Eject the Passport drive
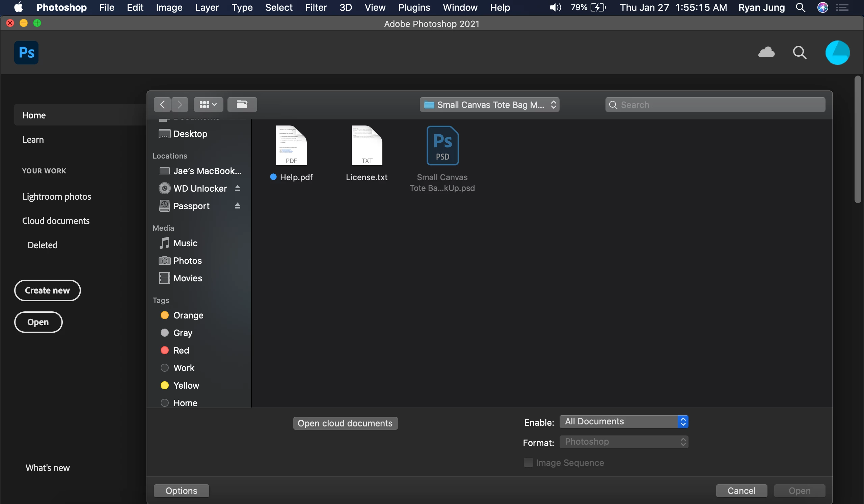This screenshot has height=504, width=864. pyautogui.click(x=237, y=205)
